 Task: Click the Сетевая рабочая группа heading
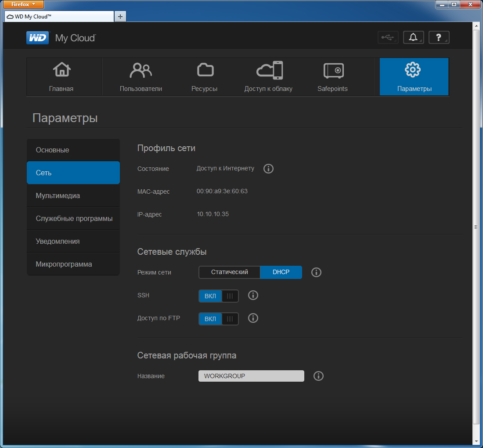pos(187,356)
